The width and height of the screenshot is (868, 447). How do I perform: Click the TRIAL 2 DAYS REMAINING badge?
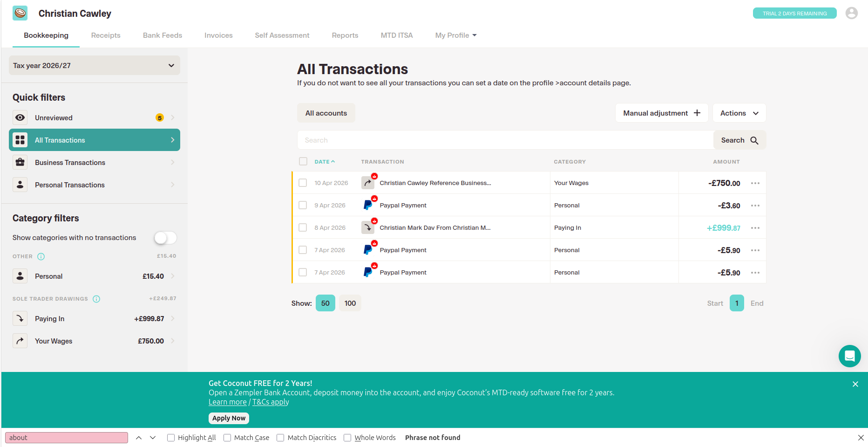pyautogui.click(x=794, y=13)
